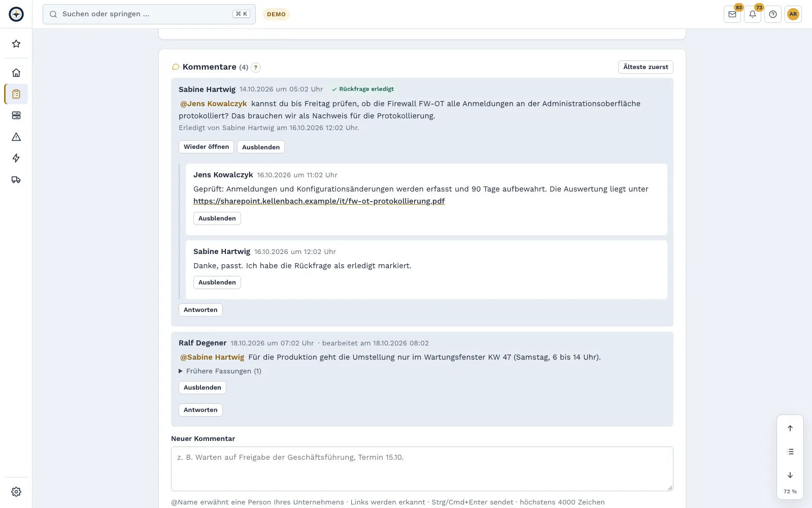Open settings gear in sidebar
Viewport: 812px width, 508px height.
coord(16,492)
